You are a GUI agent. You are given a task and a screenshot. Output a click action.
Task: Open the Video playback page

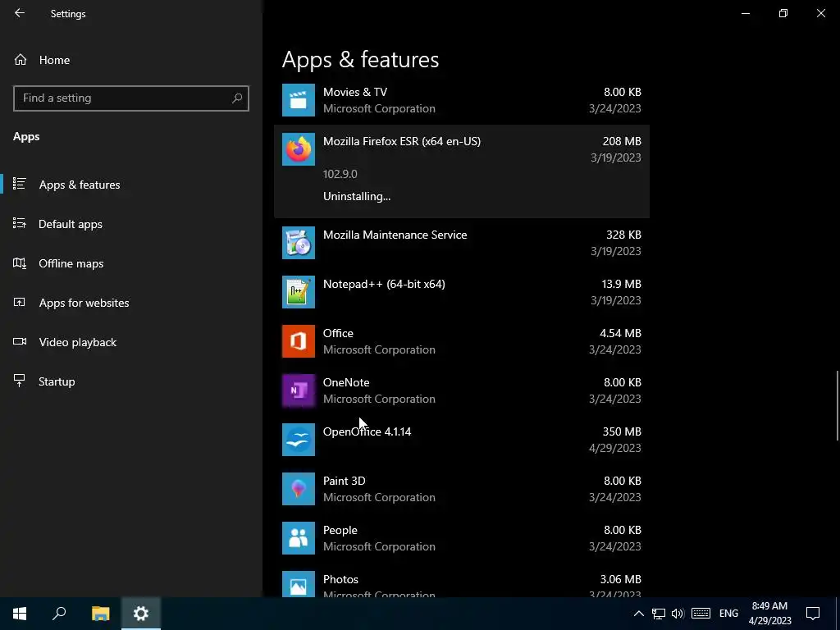(x=131, y=342)
